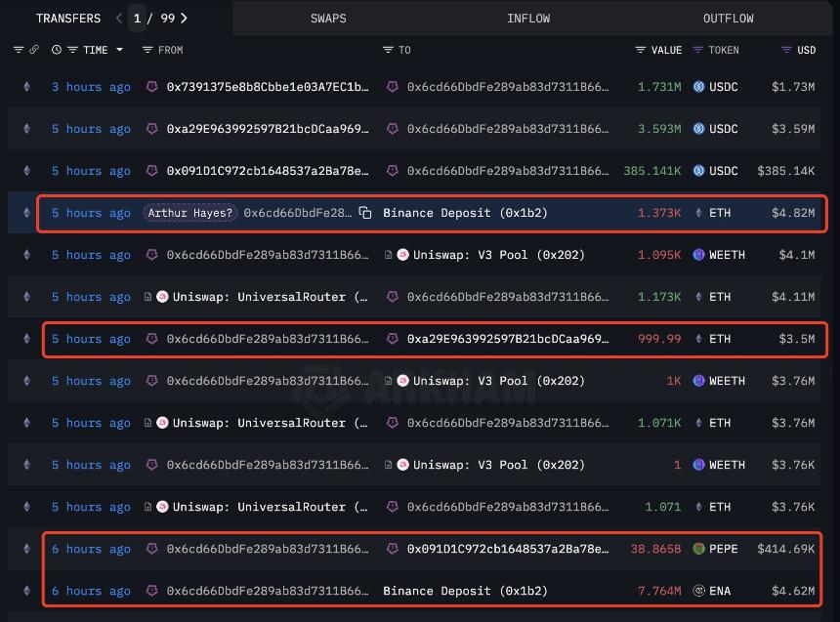Open the clock icon in the TIME column
840x622 pixels.
(x=55, y=50)
